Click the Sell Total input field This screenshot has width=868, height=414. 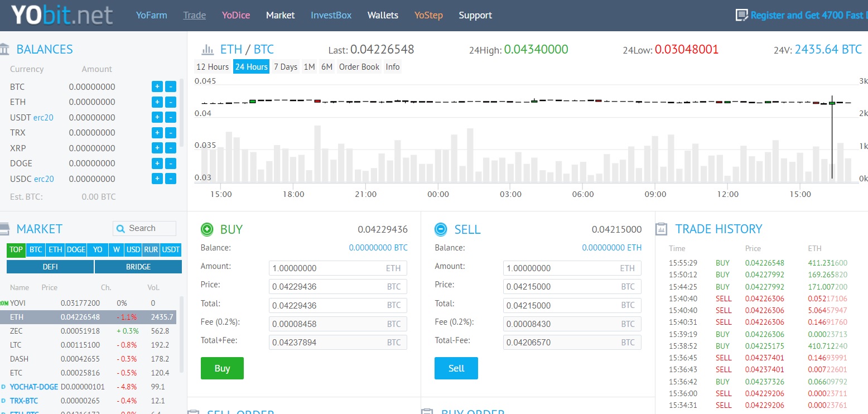point(572,305)
